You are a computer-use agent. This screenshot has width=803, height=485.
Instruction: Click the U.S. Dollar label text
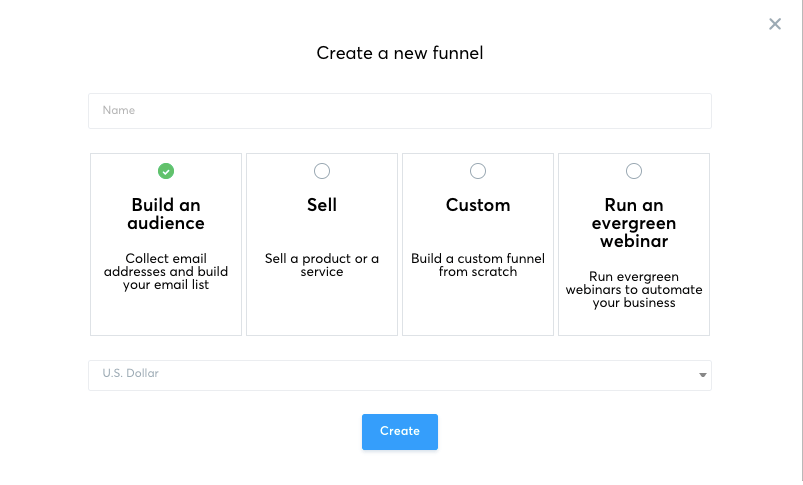(x=131, y=374)
